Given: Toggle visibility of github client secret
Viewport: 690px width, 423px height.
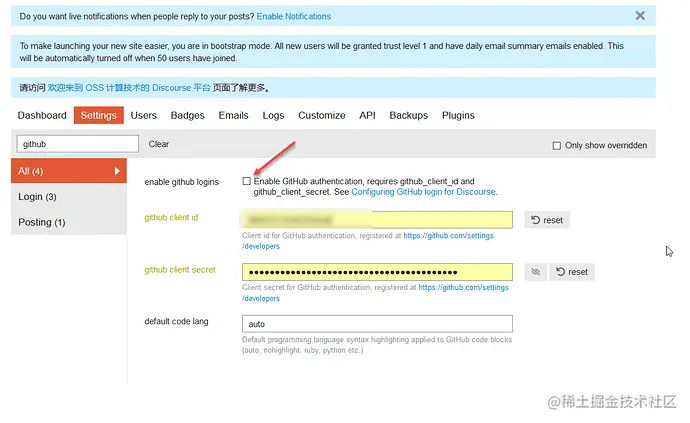Looking at the screenshot, I should point(536,272).
